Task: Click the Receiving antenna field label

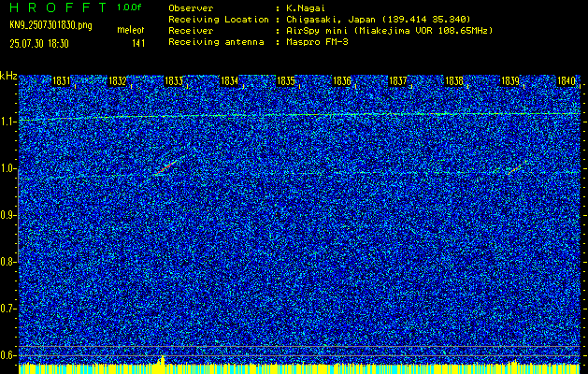Action: point(216,42)
